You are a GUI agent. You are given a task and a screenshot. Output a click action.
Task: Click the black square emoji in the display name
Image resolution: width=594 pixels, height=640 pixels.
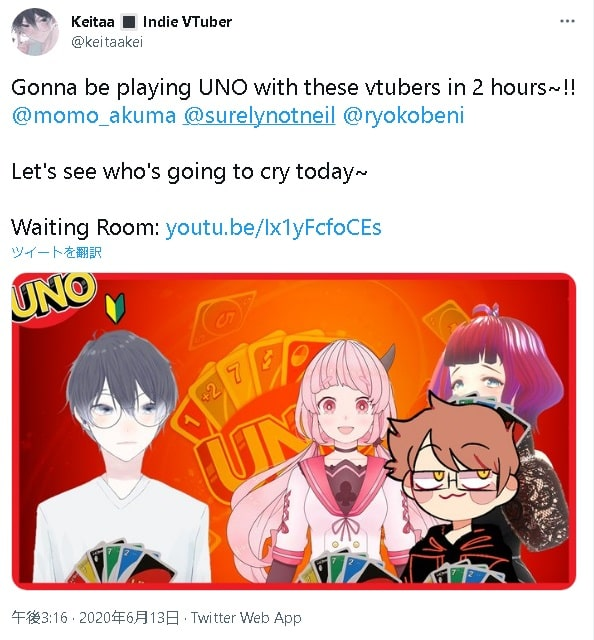(x=129, y=22)
